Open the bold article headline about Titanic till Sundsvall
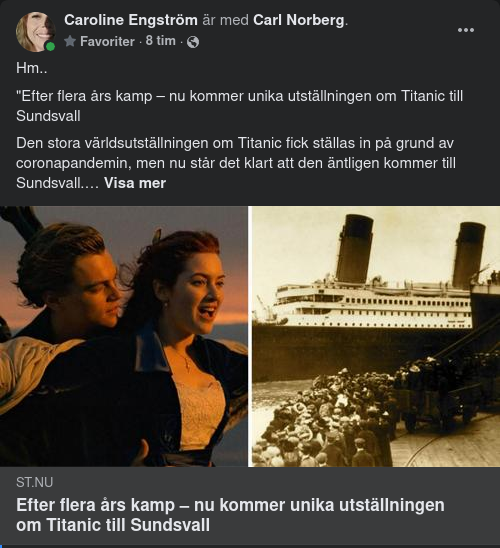500x548 pixels. coord(230,515)
